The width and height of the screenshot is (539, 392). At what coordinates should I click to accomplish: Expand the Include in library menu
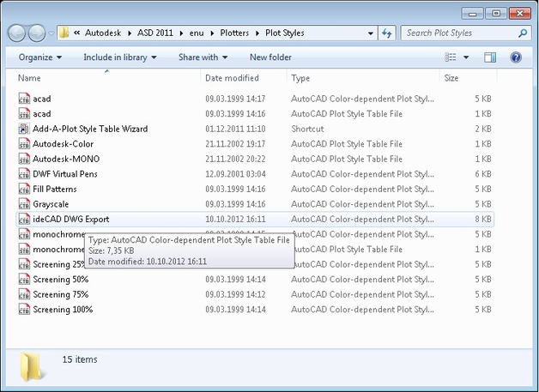click(119, 57)
